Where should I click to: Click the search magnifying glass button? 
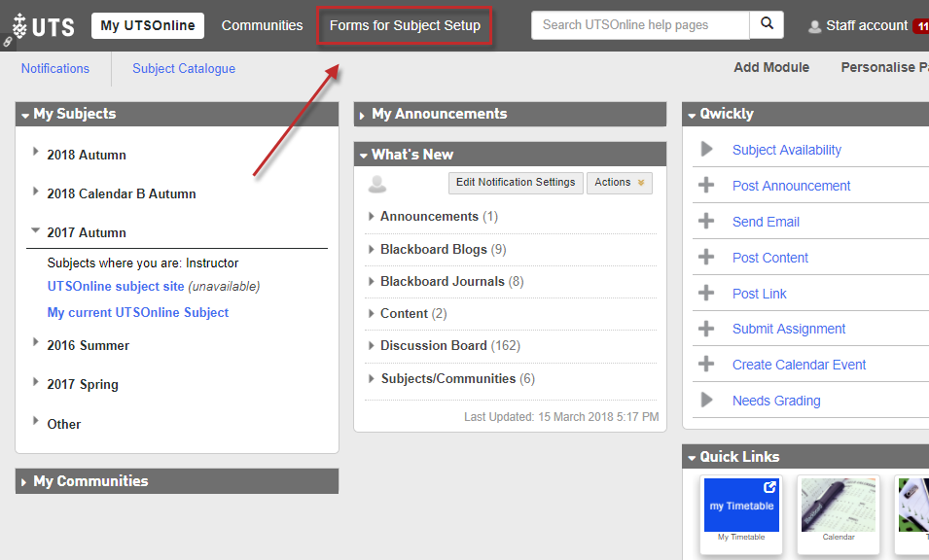767,25
